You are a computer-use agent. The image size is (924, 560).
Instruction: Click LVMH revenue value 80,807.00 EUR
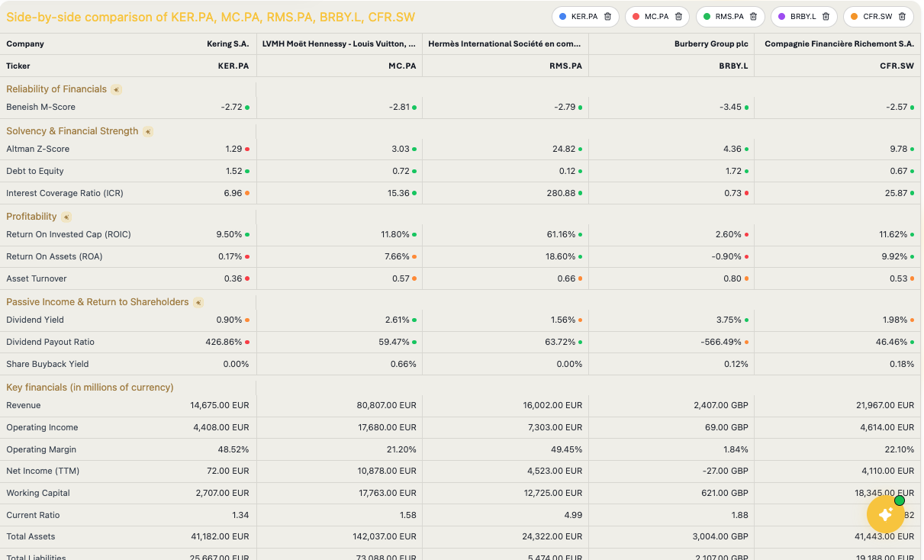387,405
